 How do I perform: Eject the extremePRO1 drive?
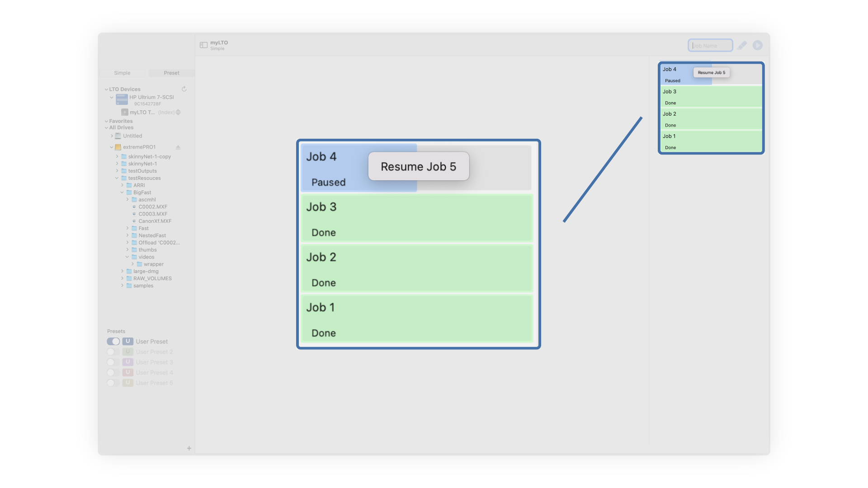(x=178, y=147)
